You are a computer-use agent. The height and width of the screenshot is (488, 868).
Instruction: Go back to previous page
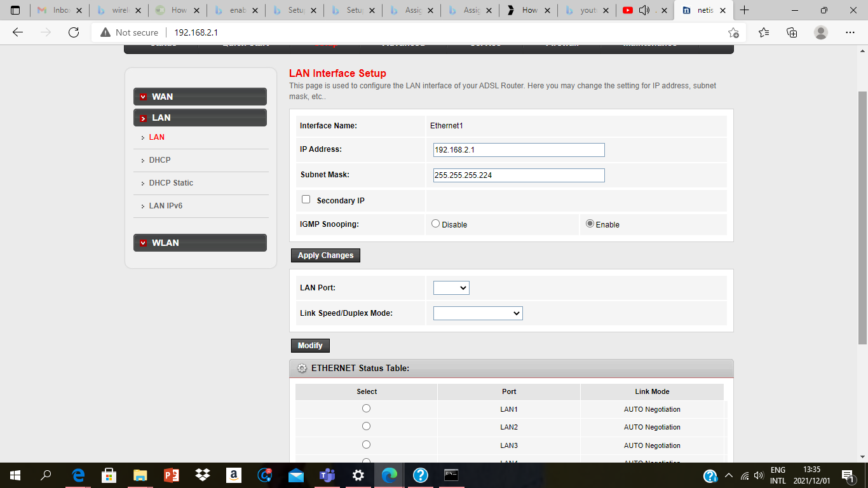coord(18,32)
